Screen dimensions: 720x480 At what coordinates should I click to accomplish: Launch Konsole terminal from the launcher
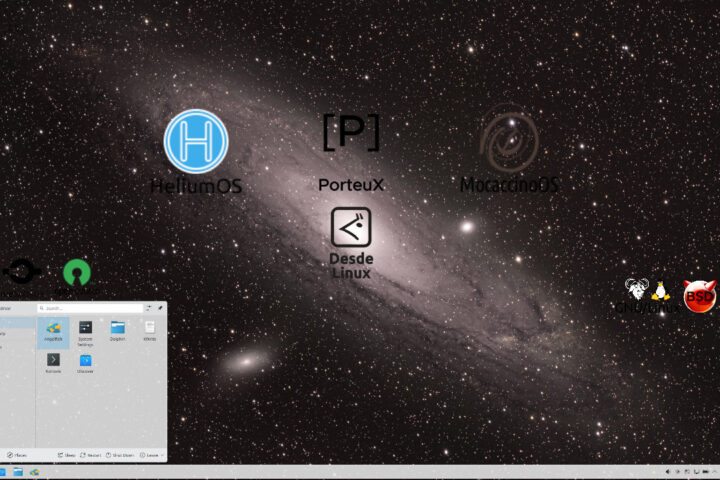(53, 362)
